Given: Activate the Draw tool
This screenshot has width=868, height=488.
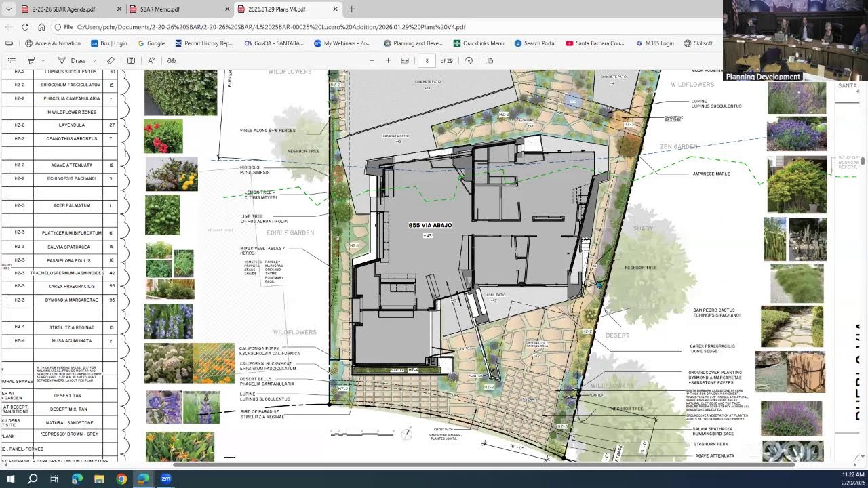Looking at the screenshot, I should (x=73, y=60).
